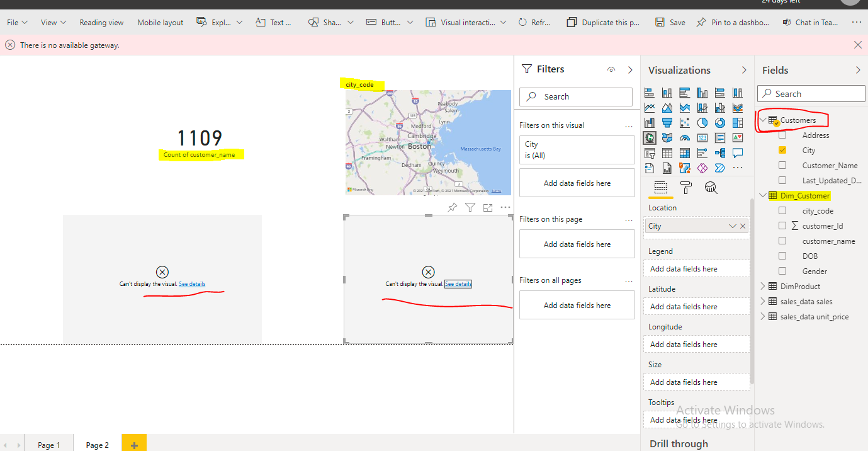Click the Save button
This screenshot has width=868, height=451.
click(670, 22)
